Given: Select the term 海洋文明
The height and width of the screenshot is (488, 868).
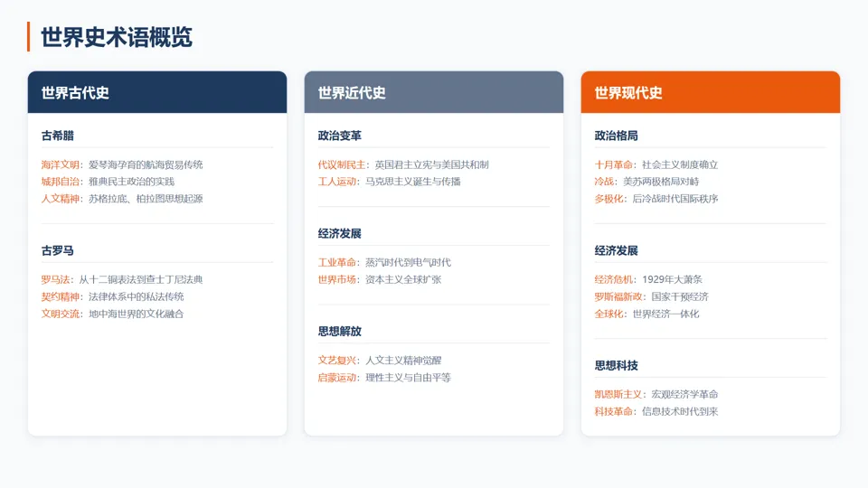Looking at the screenshot, I should click(x=61, y=164).
